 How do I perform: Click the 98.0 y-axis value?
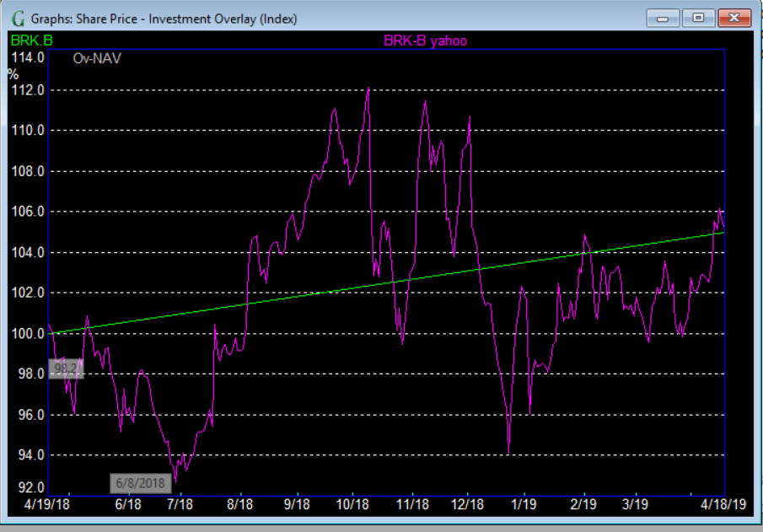tap(31, 373)
